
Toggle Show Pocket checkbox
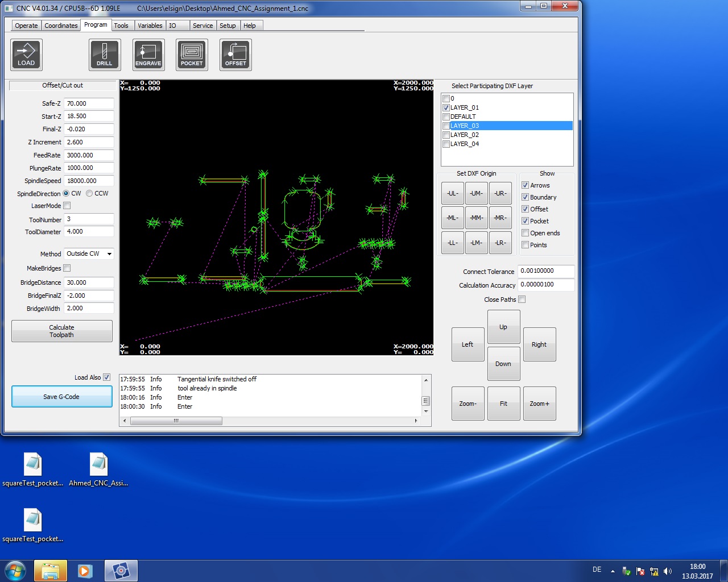tap(526, 221)
